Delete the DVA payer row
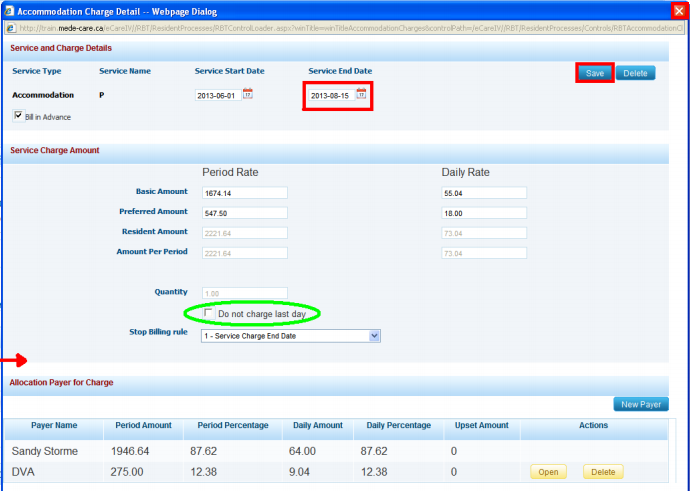The image size is (690, 492). (x=602, y=472)
